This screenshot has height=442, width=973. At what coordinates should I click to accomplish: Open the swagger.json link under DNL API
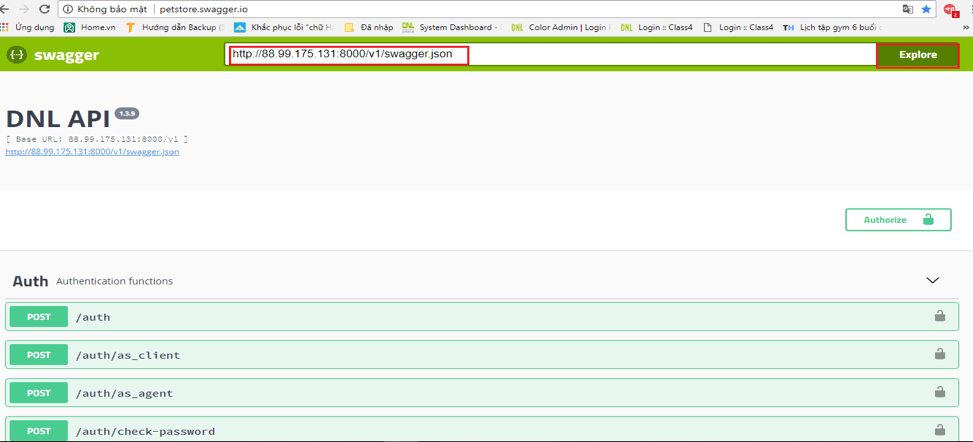92,152
